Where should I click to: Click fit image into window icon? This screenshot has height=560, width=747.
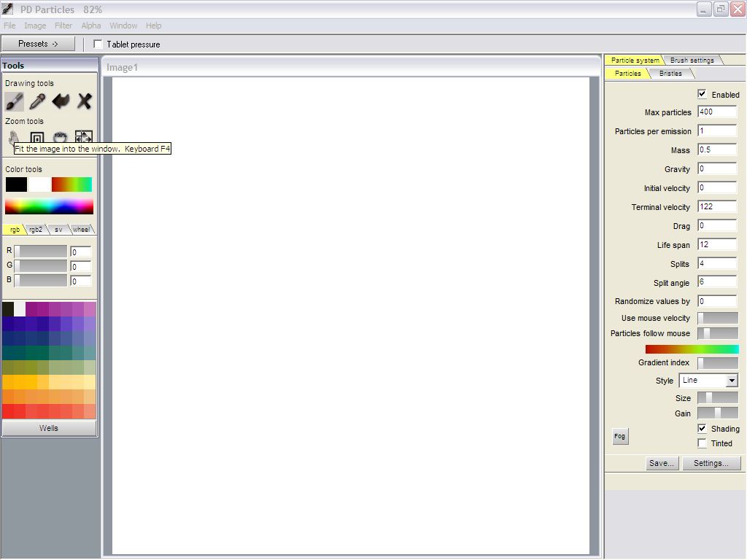84,136
